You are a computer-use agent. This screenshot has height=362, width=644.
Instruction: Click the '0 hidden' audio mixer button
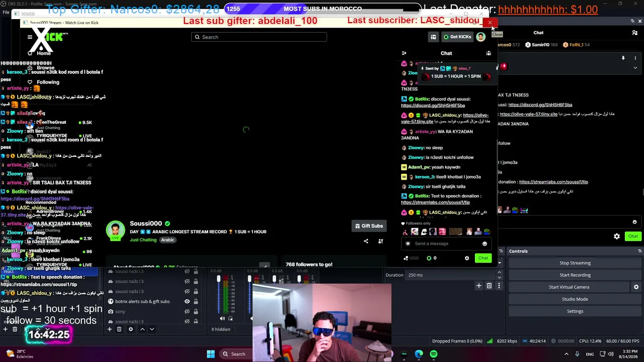pos(221,329)
